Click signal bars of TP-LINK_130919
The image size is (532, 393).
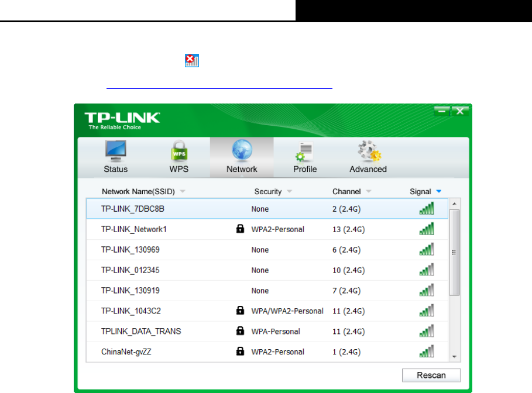427,290
